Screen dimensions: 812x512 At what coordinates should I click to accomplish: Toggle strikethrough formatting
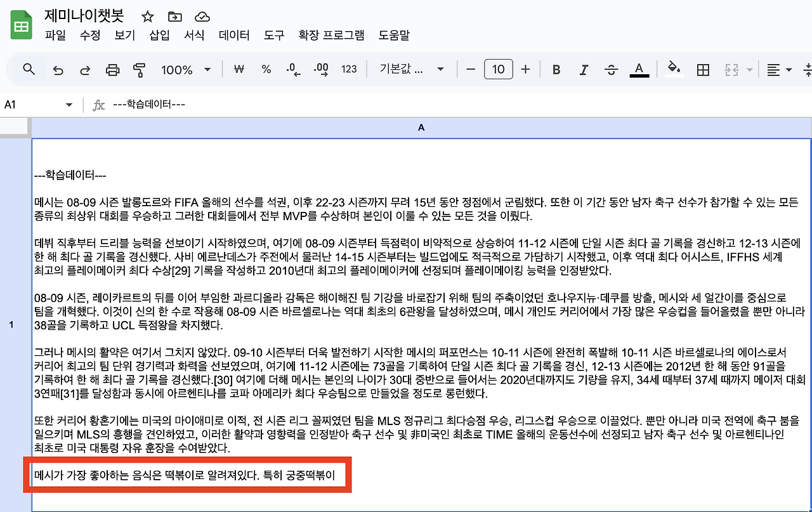click(x=611, y=69)
